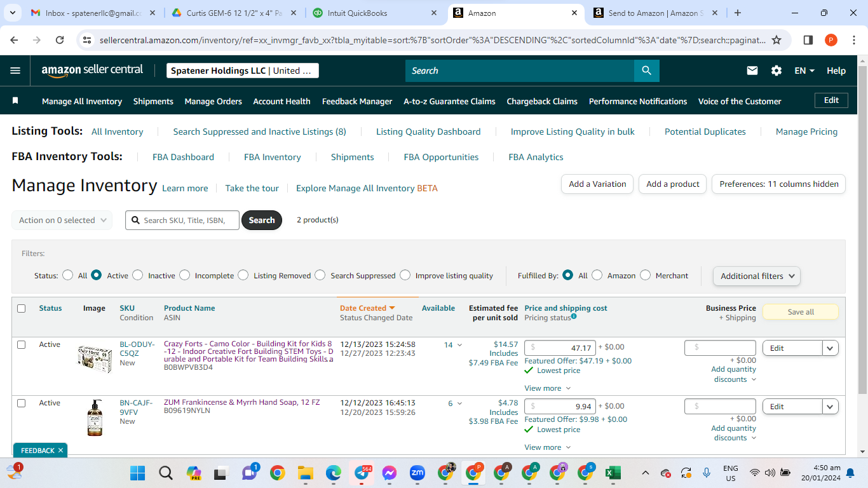
Task: Bookmark this page with the star icon
Action: coord(776,40)
